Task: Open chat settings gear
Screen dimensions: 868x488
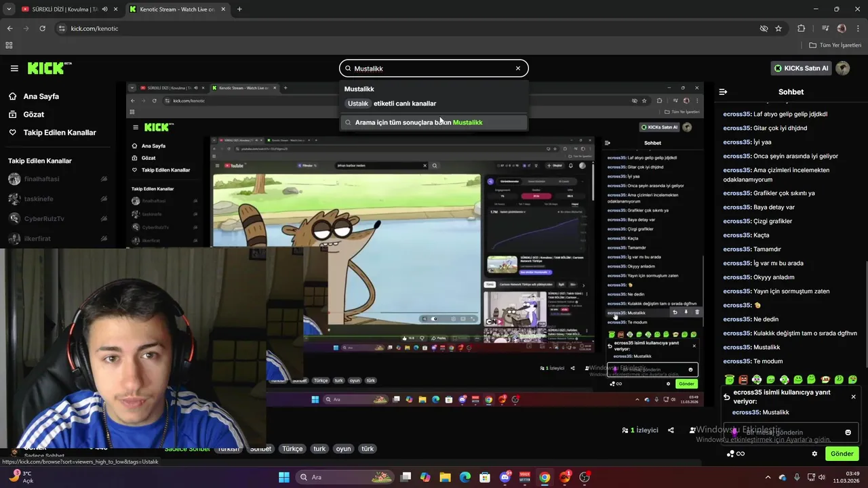Action: (x=814, y=454)
